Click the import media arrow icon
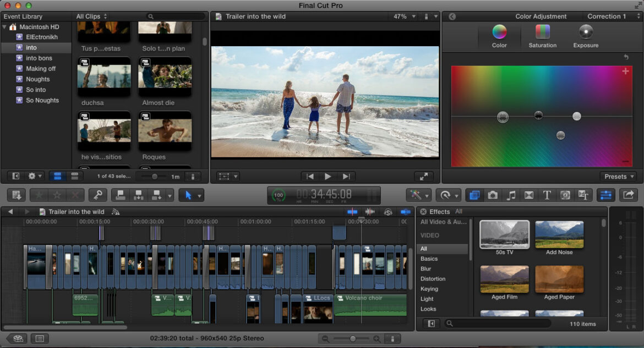644x348 pixels. click(x=17, y=195)
